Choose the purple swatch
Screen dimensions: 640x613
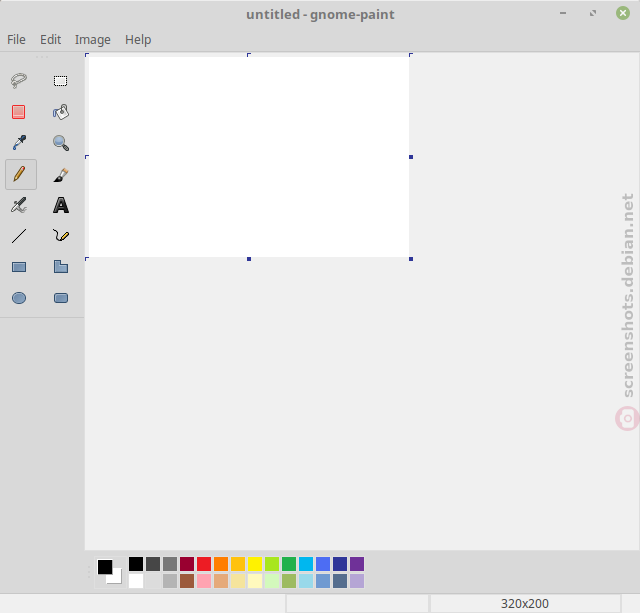pyautogui.click(x=357, y=564)
